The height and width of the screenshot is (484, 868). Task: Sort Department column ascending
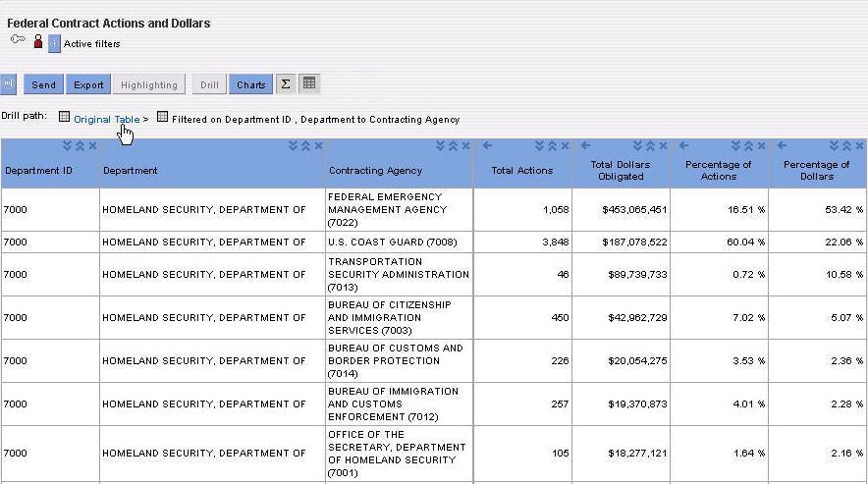305,145
